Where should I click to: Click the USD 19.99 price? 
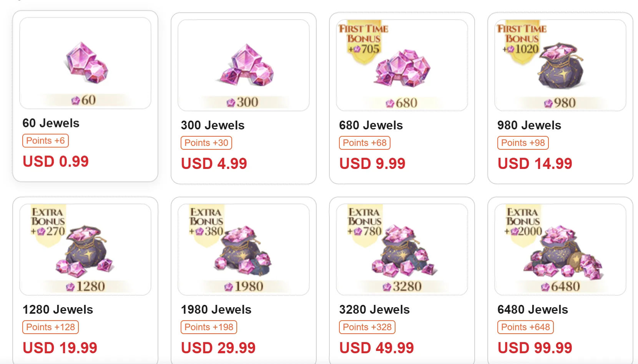(60, 348)
